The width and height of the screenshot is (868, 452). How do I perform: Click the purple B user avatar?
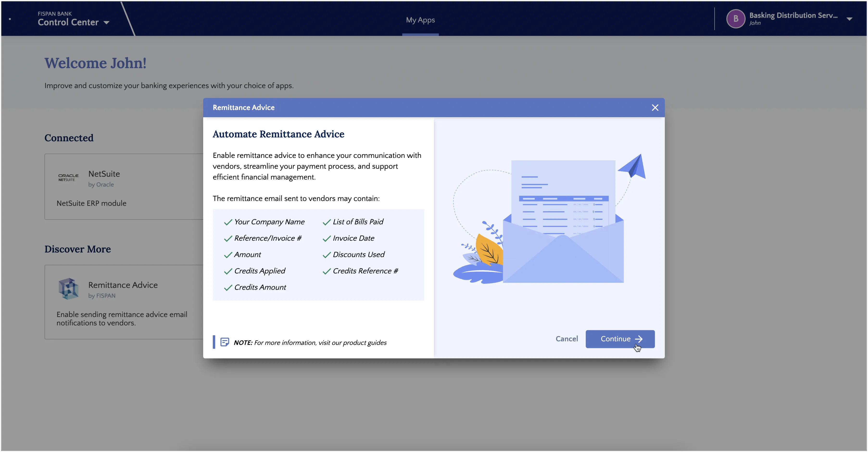pos(736,19)
